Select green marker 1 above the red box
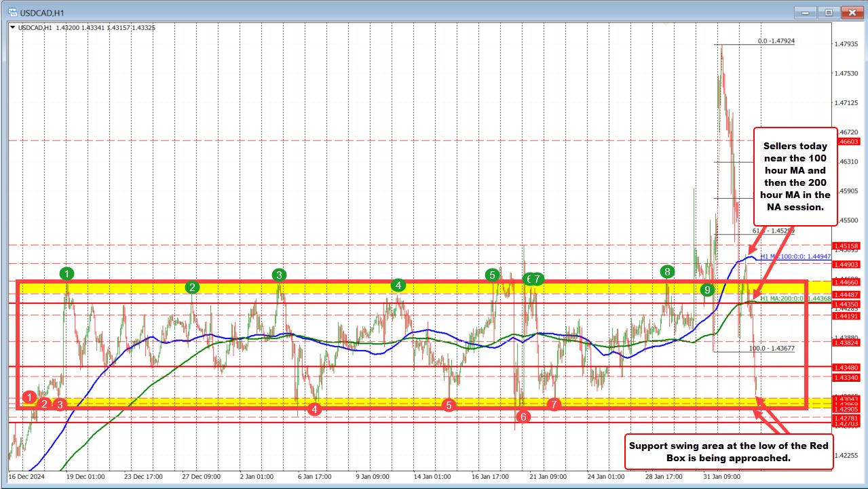The width and height of the screenshot is (868, 489). coord(66,274)
